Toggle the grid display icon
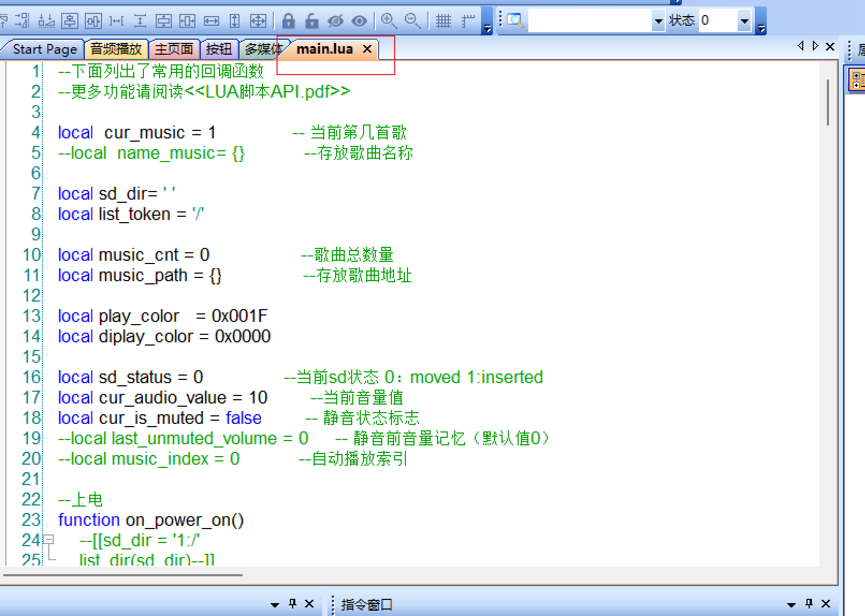Image resolution: width=865 pixels, height=616 pixels. pyautogui.click(x=444, y=20)
